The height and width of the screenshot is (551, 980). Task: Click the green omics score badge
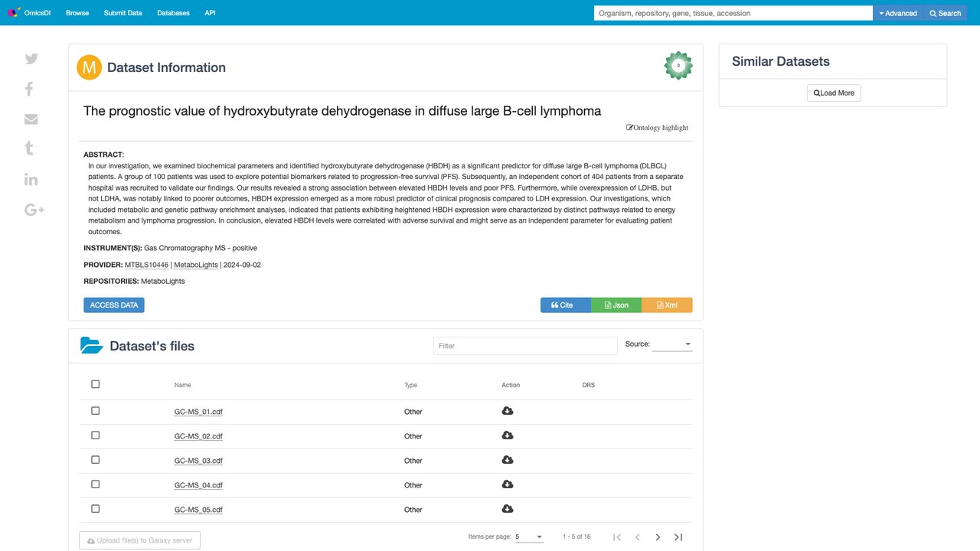pyautogui.click(x=678, y=66)
